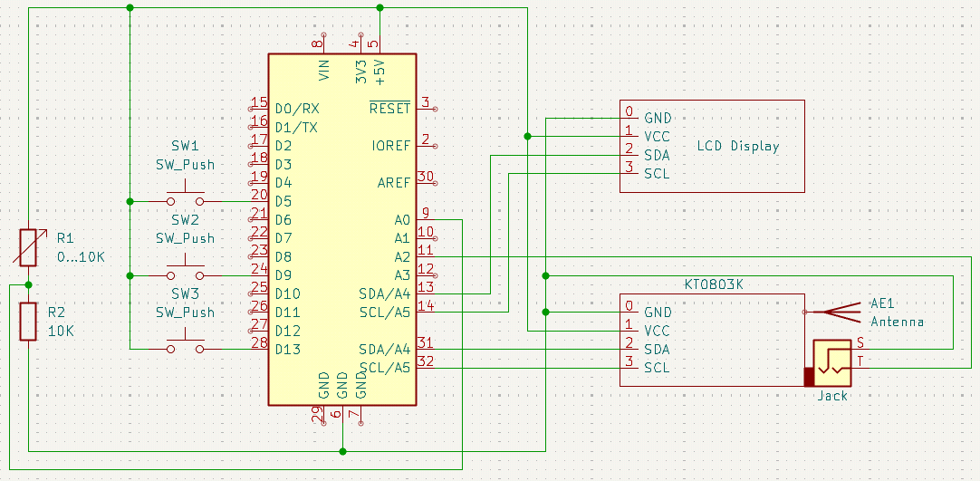Click the junction dot between R1 and R2

pos(28,284)
